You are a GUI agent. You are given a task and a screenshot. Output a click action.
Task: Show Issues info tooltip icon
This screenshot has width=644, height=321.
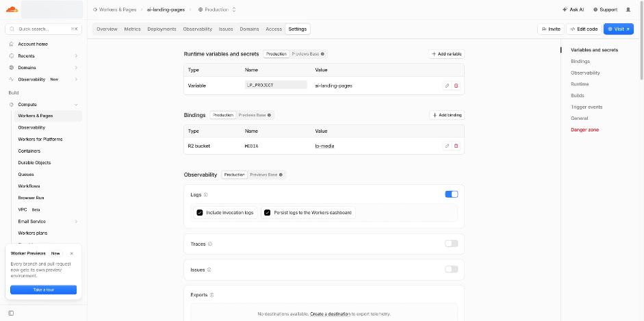pyautogui.click(x=209, y=270)
